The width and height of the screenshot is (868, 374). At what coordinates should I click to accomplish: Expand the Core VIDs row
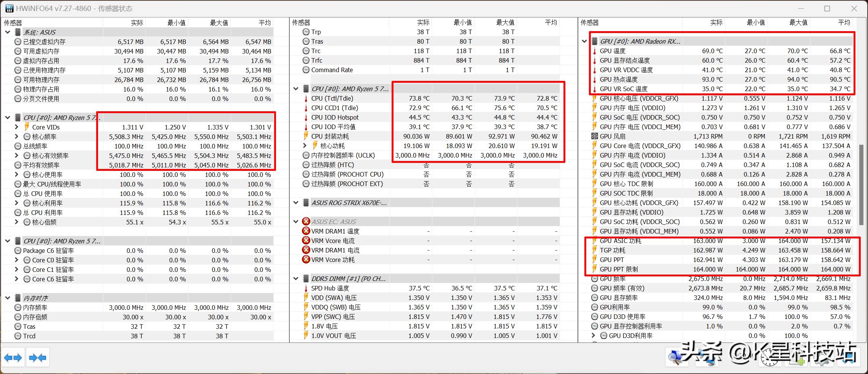click(16, 127)
